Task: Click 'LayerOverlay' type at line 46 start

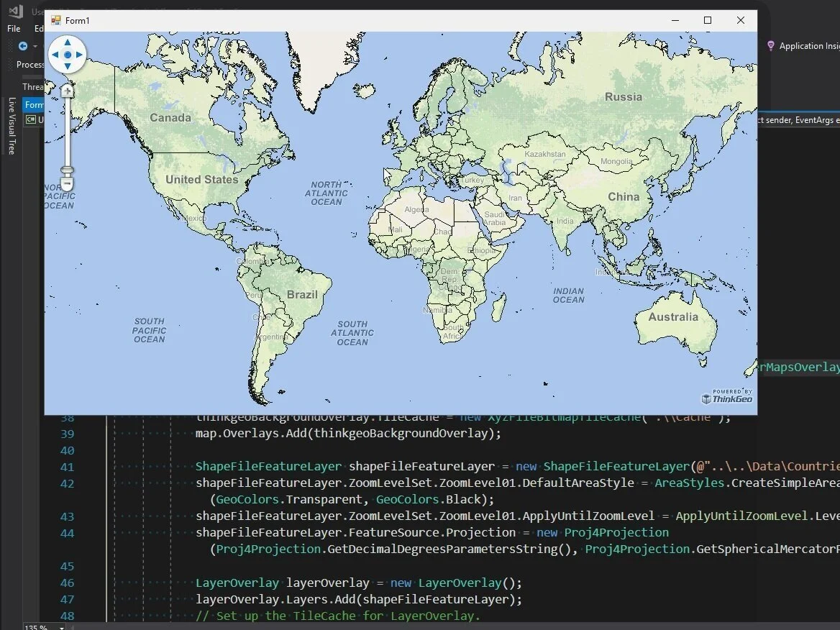Action: click(237, 583)
